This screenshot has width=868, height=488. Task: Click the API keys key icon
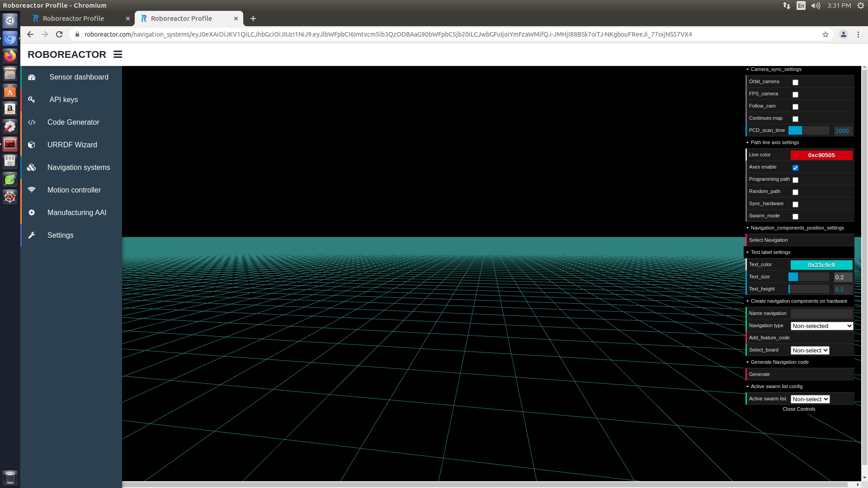click(x=32, y=99)
